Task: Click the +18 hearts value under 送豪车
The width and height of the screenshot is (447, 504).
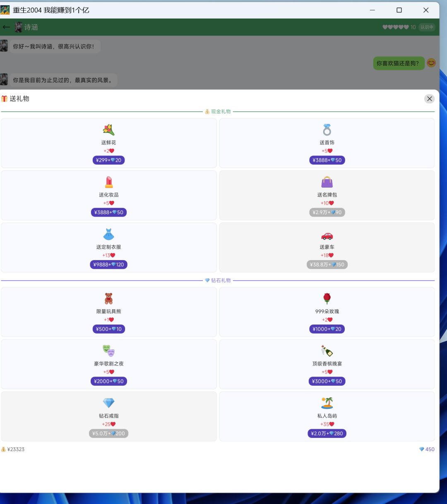Action: 327,256
